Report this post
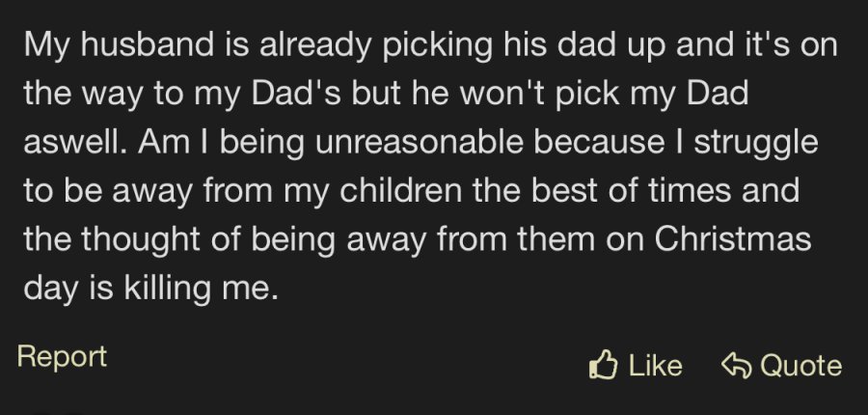The image size is (868, 415). point(62,357)
